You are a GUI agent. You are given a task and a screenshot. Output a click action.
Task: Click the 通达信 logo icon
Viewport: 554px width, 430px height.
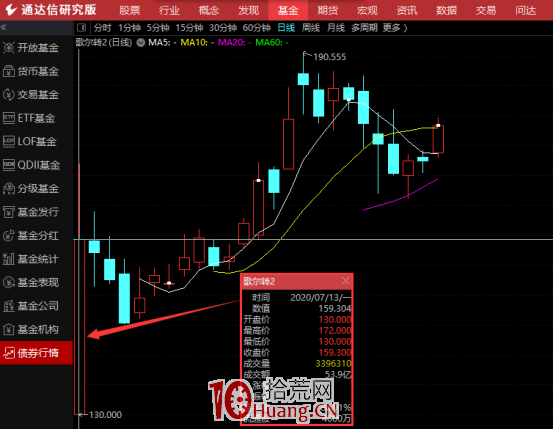[11, 10]
